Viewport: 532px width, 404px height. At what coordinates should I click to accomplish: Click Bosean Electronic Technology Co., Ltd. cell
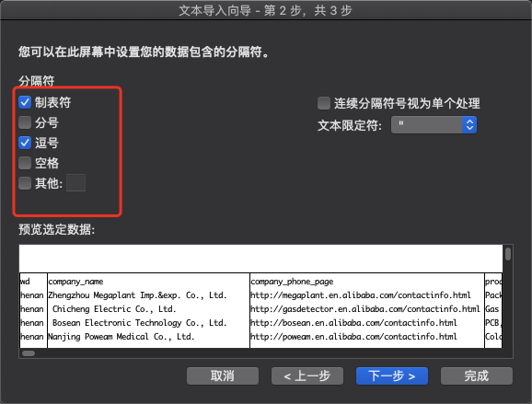(140, 323)
